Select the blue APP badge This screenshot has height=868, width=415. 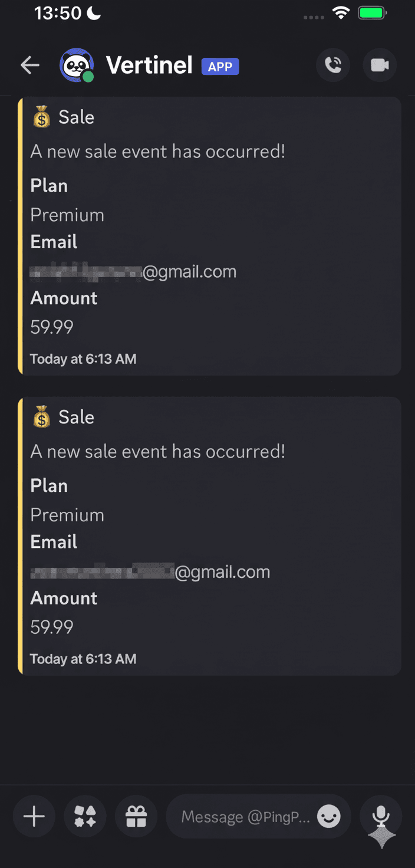220,67
